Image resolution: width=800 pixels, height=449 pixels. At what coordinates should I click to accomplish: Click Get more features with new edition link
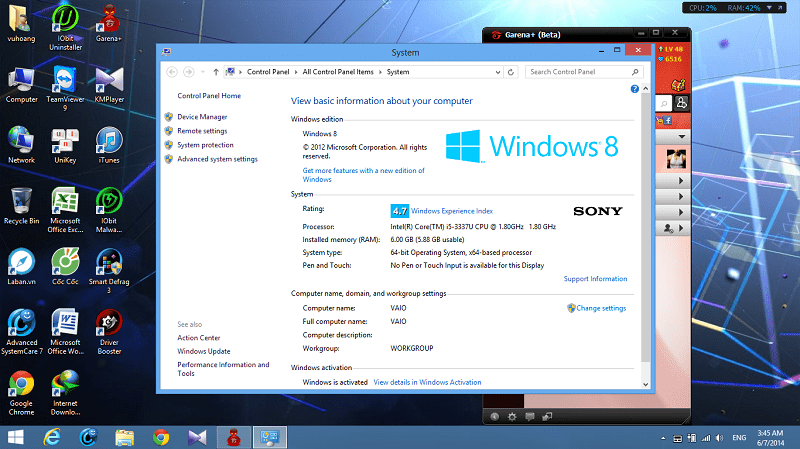point(363,175)
